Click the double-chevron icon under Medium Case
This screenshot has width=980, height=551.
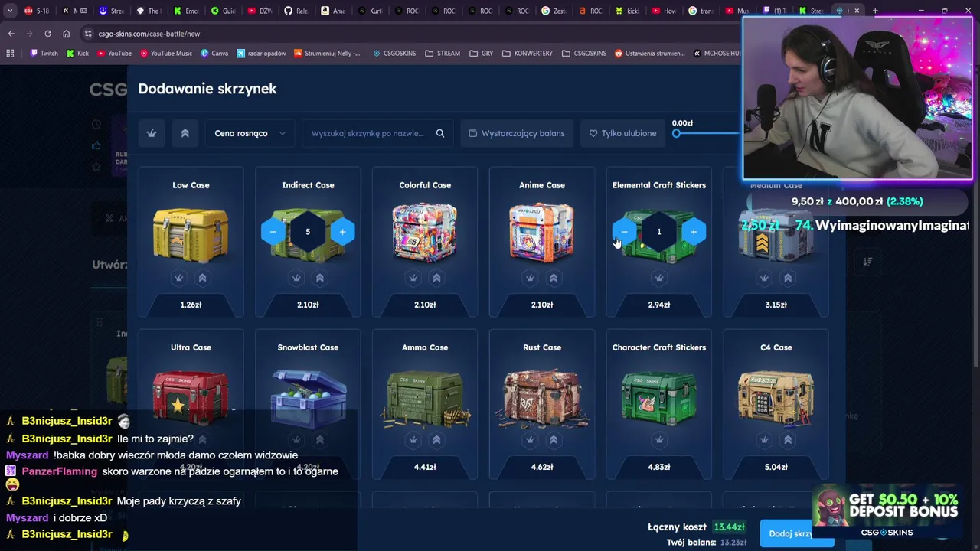point(788,278)
